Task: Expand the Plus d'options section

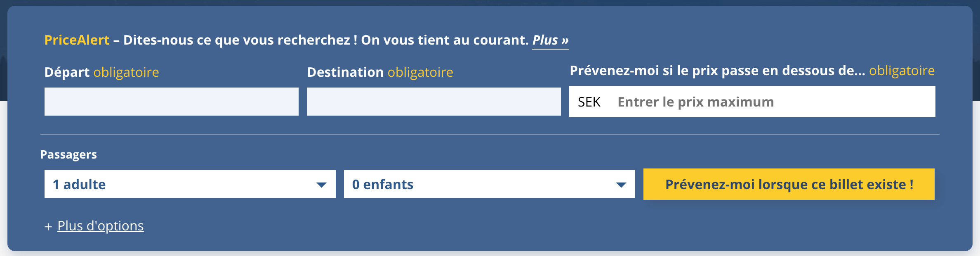Action: [x=100, y=226]
